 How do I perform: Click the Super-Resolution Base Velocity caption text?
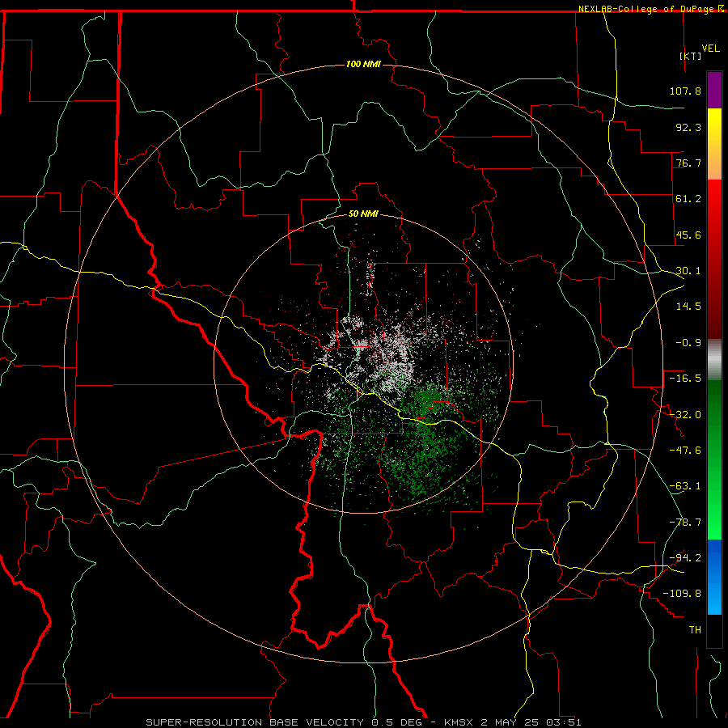[363, 722]
